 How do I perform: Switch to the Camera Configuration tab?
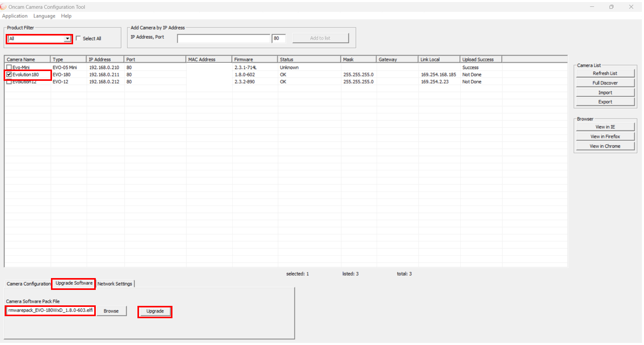(28, 284)
